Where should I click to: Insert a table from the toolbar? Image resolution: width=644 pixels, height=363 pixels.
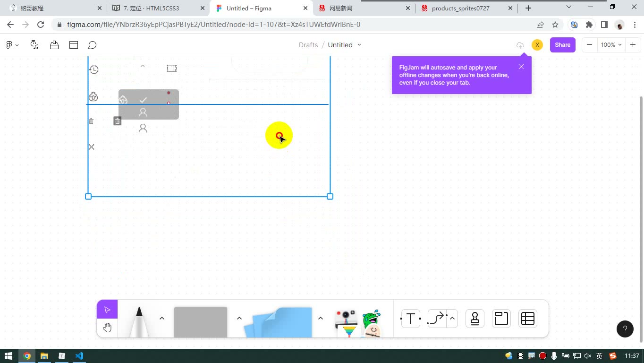528,319
